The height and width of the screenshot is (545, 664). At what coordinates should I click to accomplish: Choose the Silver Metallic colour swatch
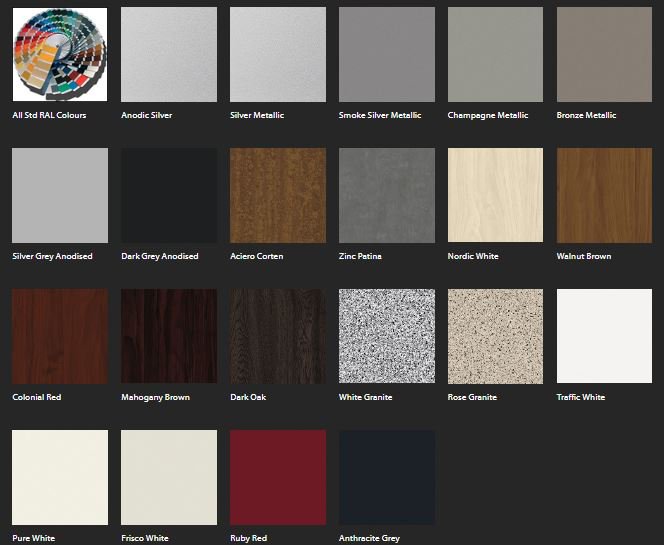(x=278, y=54)
